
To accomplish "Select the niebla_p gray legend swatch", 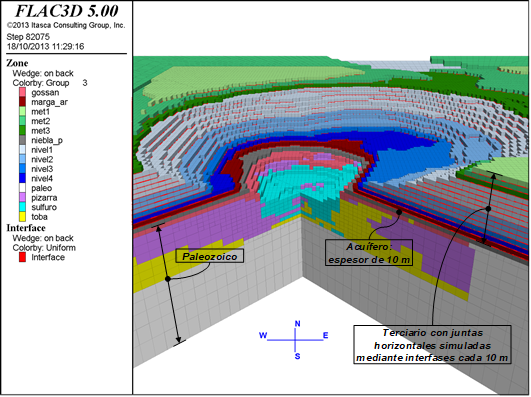I will (x=22, y=140).
